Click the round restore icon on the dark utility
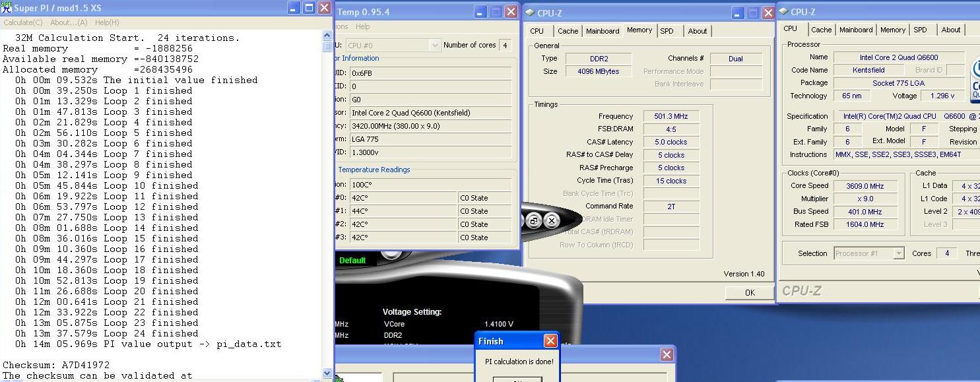This screenshot has height=382, width=980. tap(534, 221)
